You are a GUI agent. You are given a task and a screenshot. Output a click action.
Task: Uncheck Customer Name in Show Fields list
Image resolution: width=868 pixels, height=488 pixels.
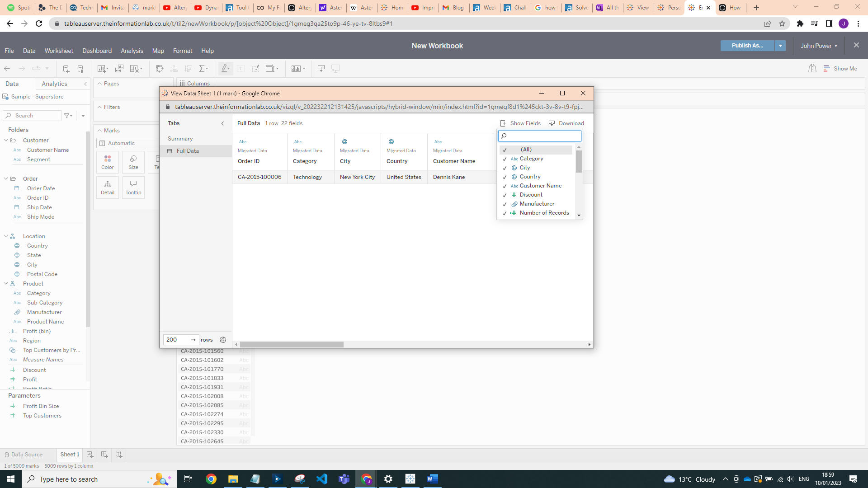[505, 186]
